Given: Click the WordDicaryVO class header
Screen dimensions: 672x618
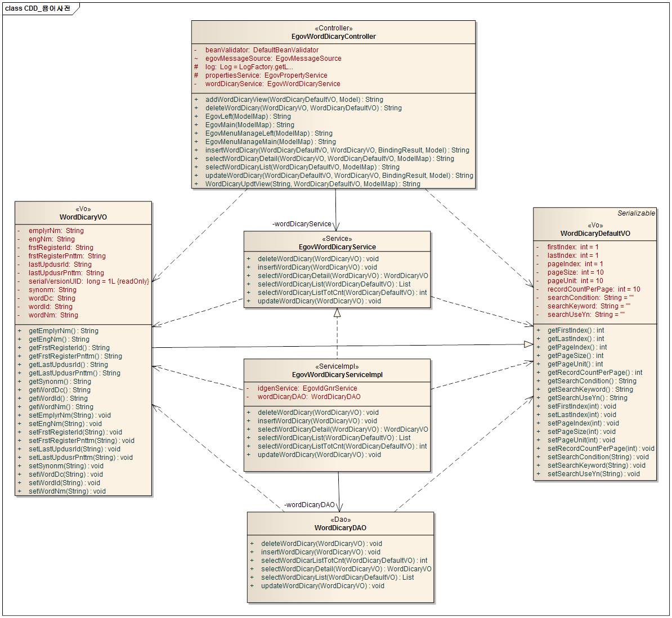Looking at the screenshot, I should pyautogui.click(x=83, y=217).
